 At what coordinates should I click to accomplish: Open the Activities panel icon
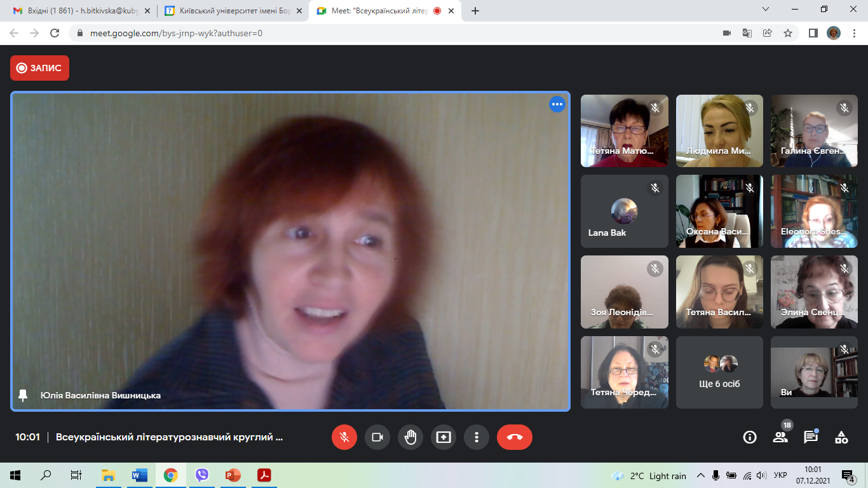pos(841,437)
